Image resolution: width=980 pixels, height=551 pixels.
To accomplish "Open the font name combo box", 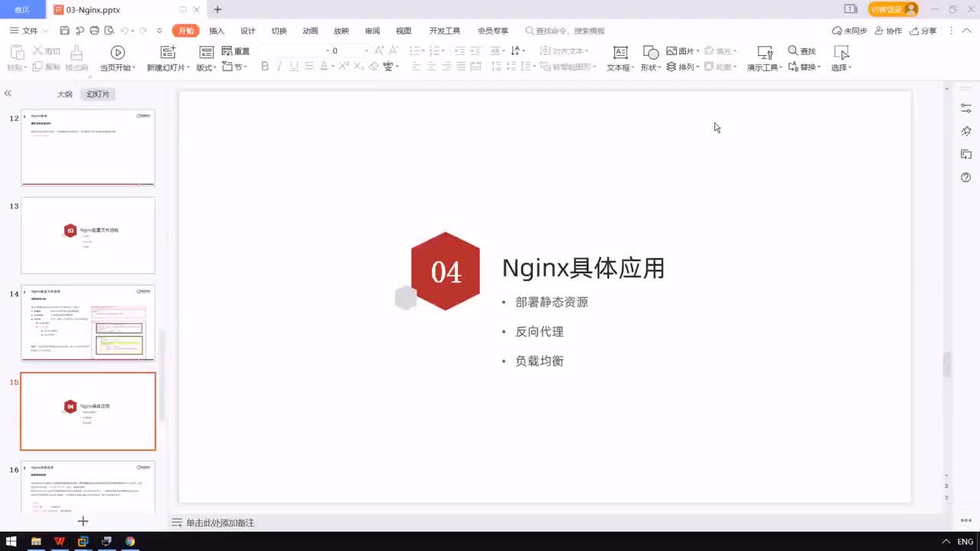I will click(x=294, y=51).
